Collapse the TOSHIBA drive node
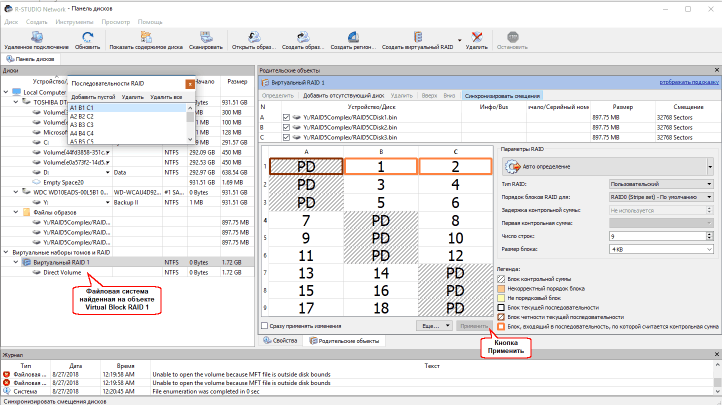 [x=16, y=102]
